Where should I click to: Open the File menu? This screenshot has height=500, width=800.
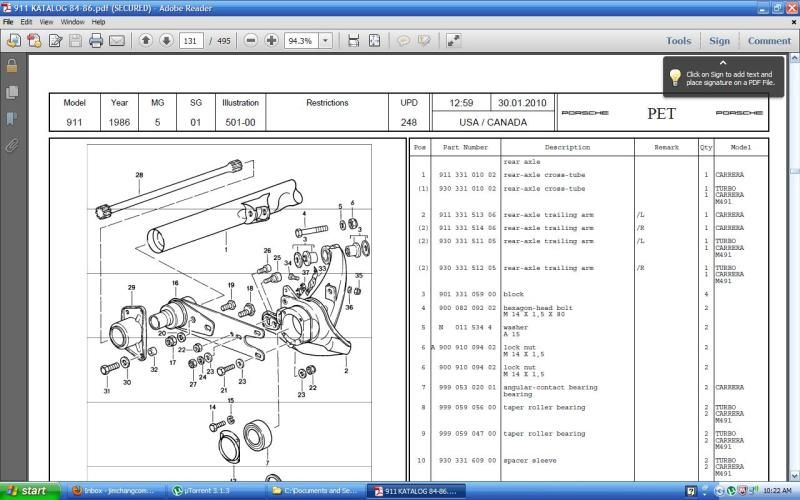pyautogui.click(x=8, y=22)
